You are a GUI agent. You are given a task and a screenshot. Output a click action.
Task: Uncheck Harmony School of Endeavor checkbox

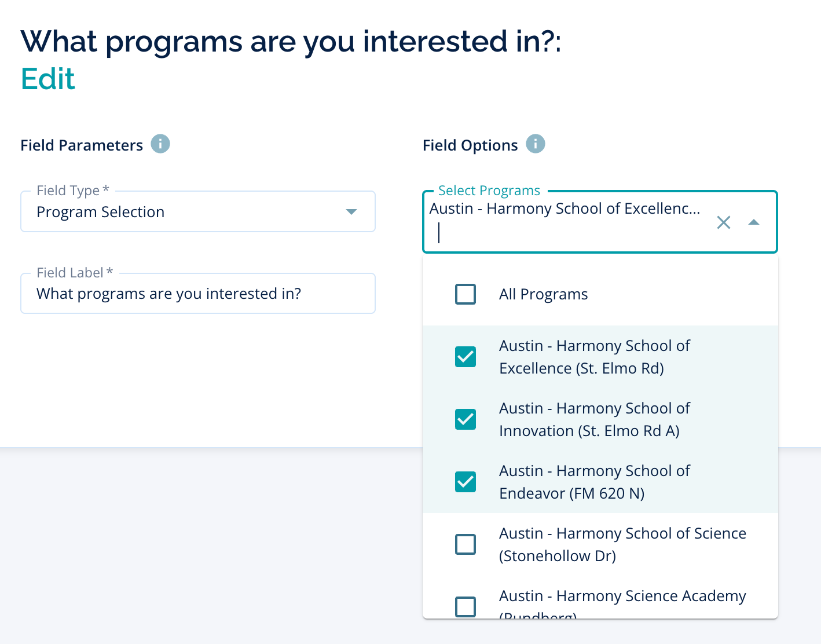pyautogui.click(x=466, y=482)
